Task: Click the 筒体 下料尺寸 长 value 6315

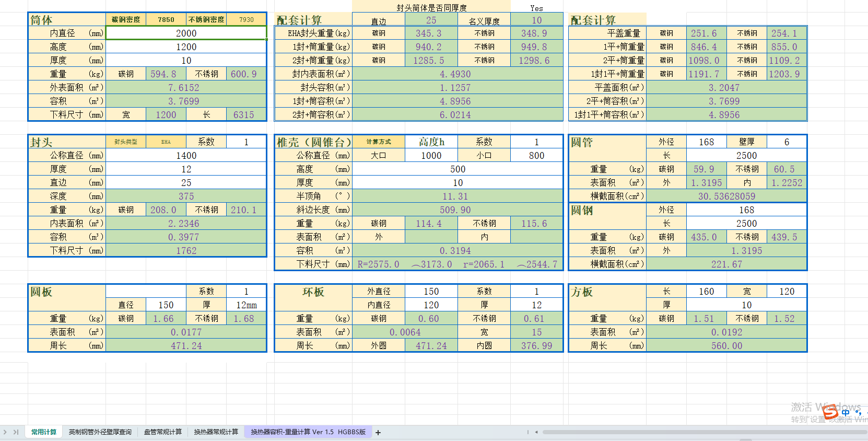Action: point(247,114)
